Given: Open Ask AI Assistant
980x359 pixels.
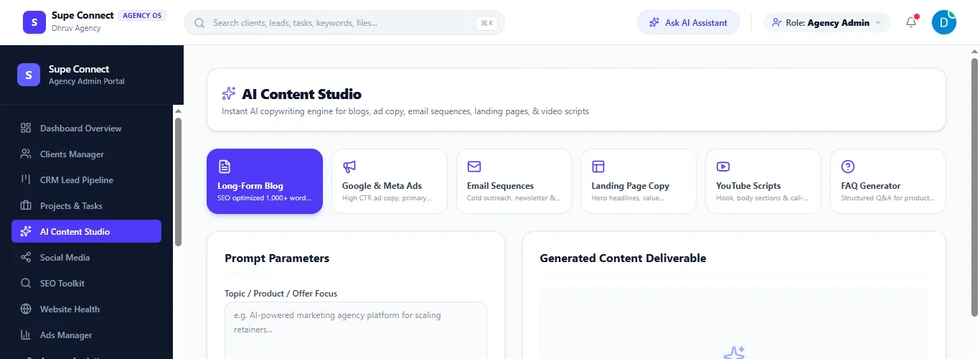Looking at the screenshot, I should [688, 22].
